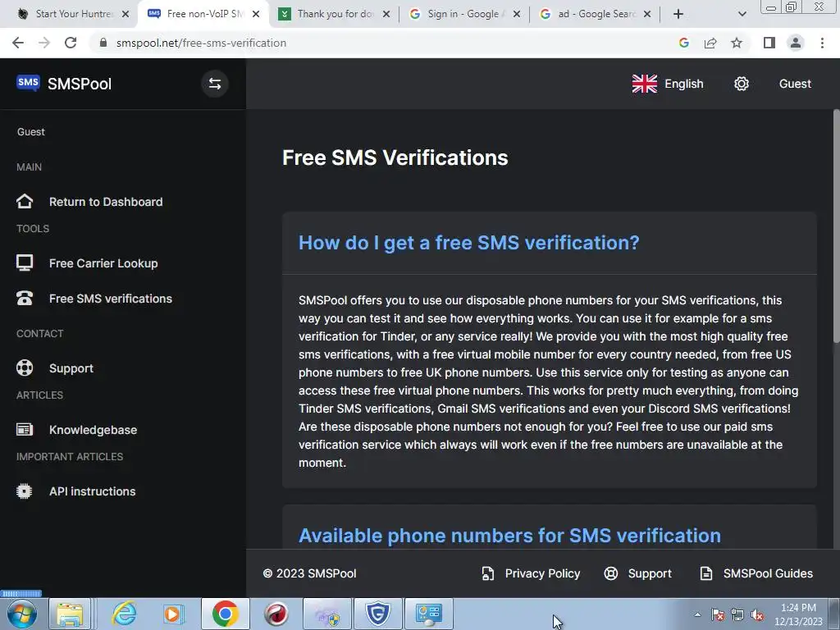The image size is (840, 630).
Task: Share this page using share icon
Action: [x=710, y=43]
